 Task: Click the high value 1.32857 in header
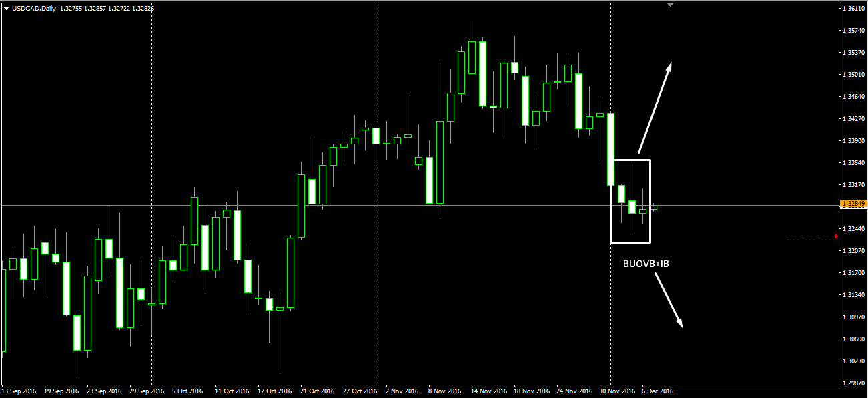95,8
